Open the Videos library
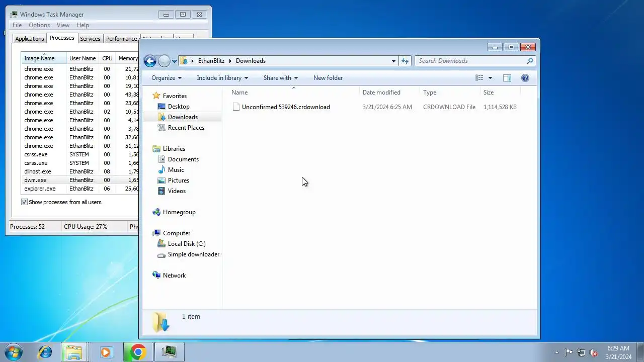644x362 pixels. (177, 191)
